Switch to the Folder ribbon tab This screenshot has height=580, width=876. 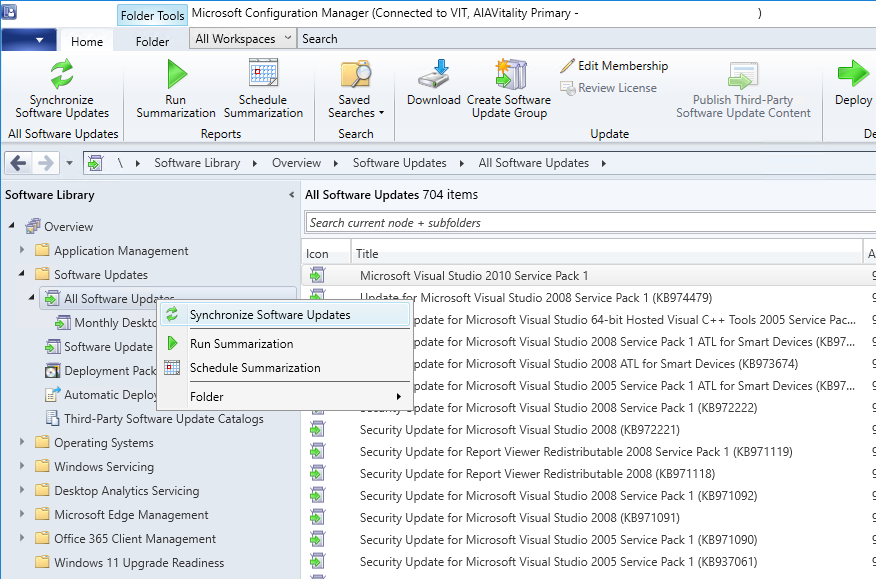[x=152, y=41]
